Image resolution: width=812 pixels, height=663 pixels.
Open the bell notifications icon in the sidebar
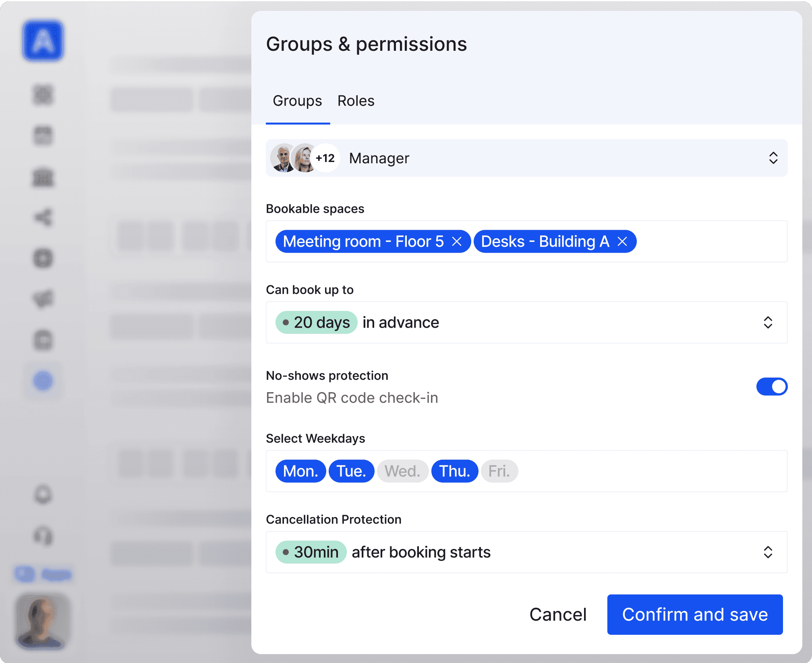(43, 495)
